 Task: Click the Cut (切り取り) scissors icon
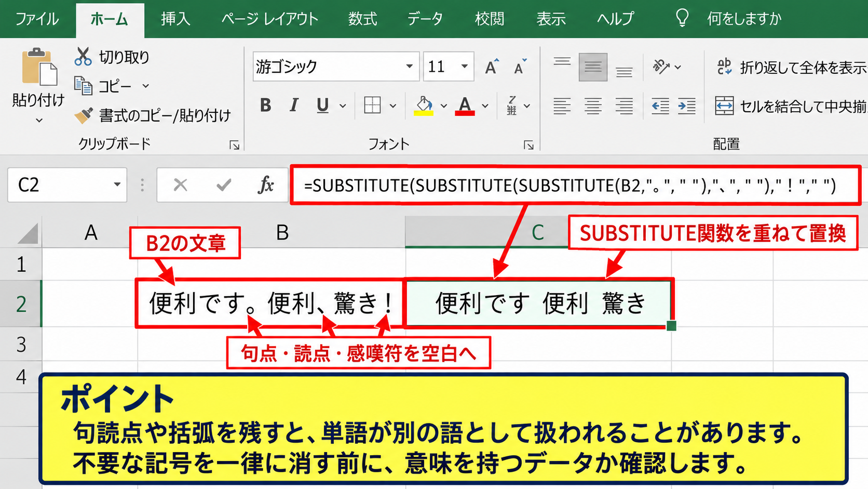[83, 57]
